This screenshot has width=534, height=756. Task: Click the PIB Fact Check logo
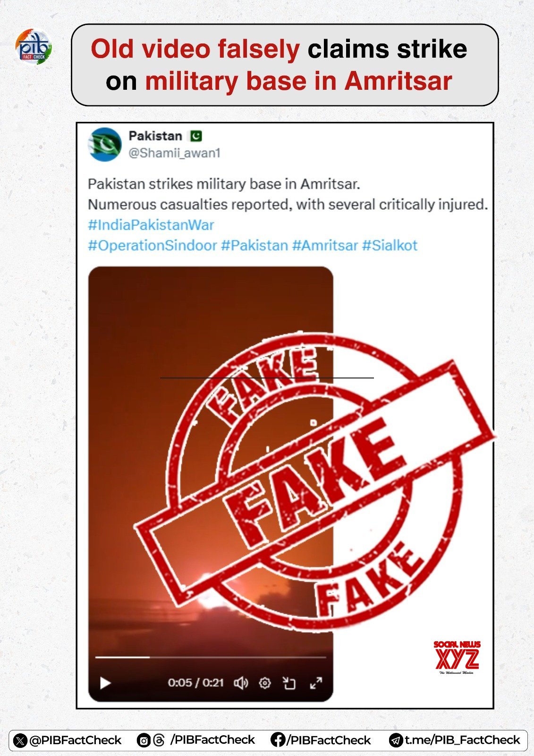click(34, 47)
